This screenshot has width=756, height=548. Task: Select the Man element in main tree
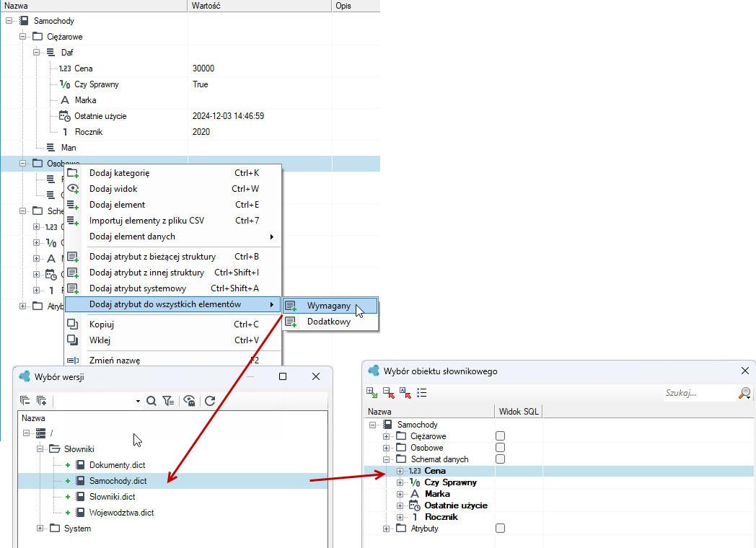(x=69, y=148)
